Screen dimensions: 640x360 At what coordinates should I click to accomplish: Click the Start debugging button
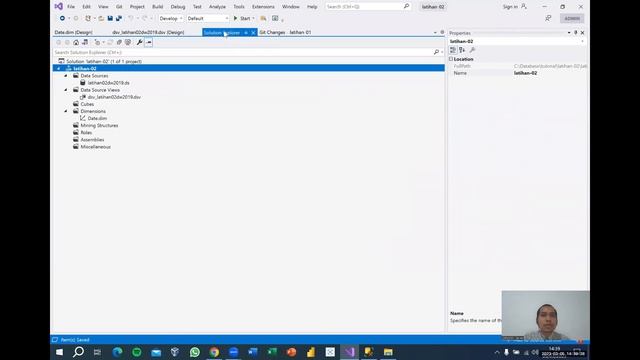(x=242, y=18)
